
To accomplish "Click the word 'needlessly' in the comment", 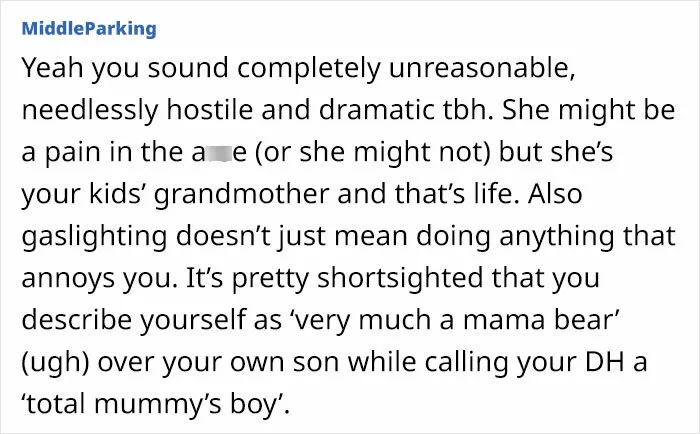I will tap(90, 111).
